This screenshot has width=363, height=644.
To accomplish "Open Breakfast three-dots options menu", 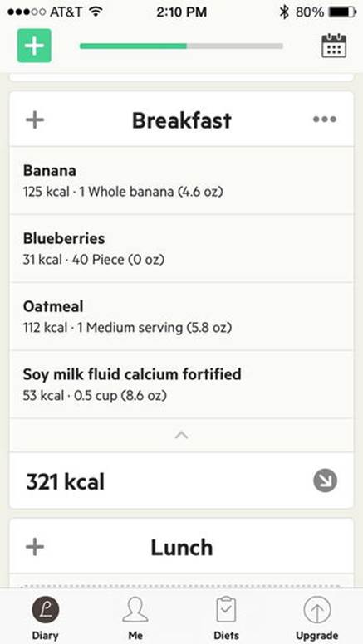I will (x=324, y=120).
